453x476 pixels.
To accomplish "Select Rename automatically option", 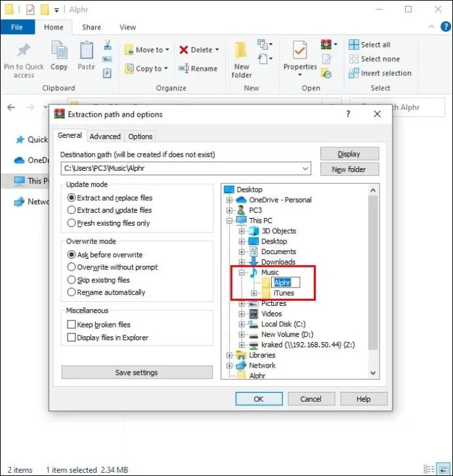I will point(106,292).
